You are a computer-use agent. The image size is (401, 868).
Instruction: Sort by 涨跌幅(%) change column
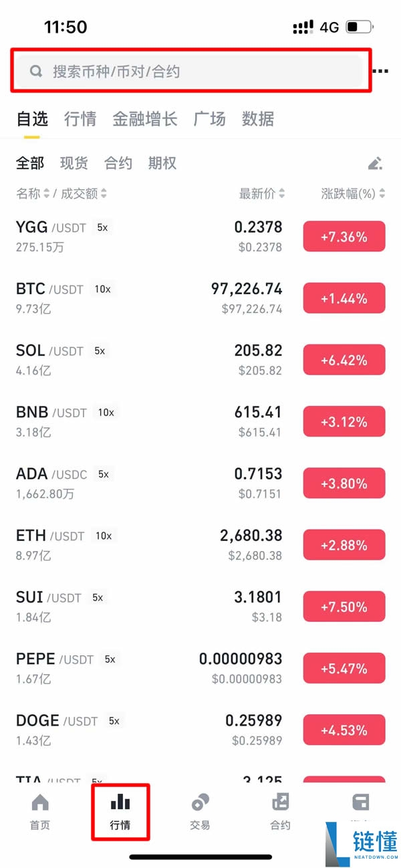pyautogui.click(x=352, y=194)
